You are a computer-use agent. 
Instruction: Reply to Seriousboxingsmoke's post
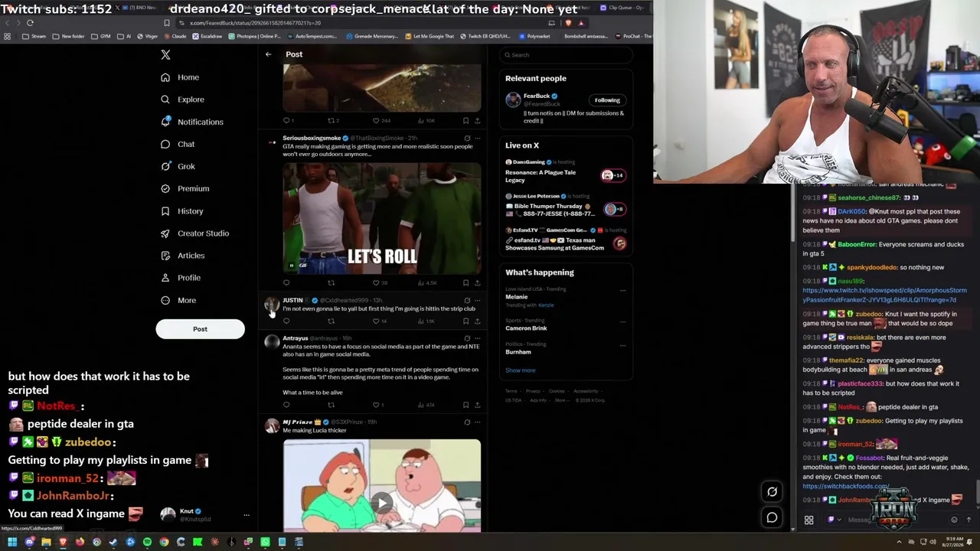pyautogui.click(x=286, y=282)
